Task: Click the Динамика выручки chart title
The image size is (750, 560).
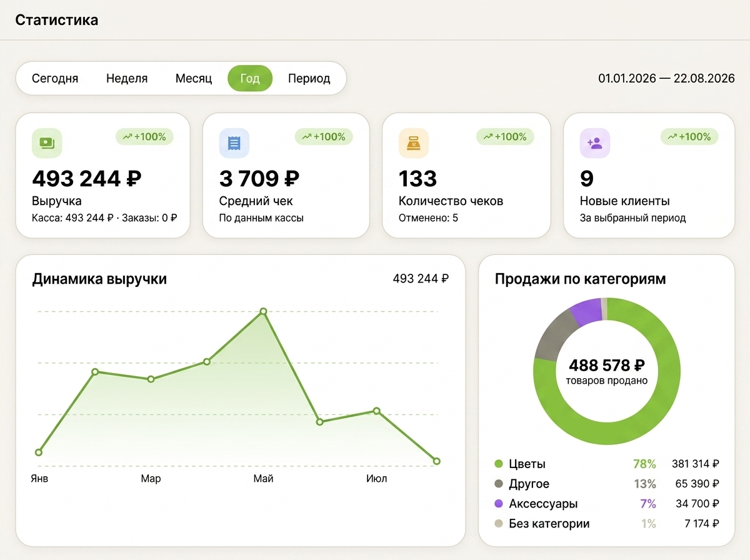Action: pos(99,279)
